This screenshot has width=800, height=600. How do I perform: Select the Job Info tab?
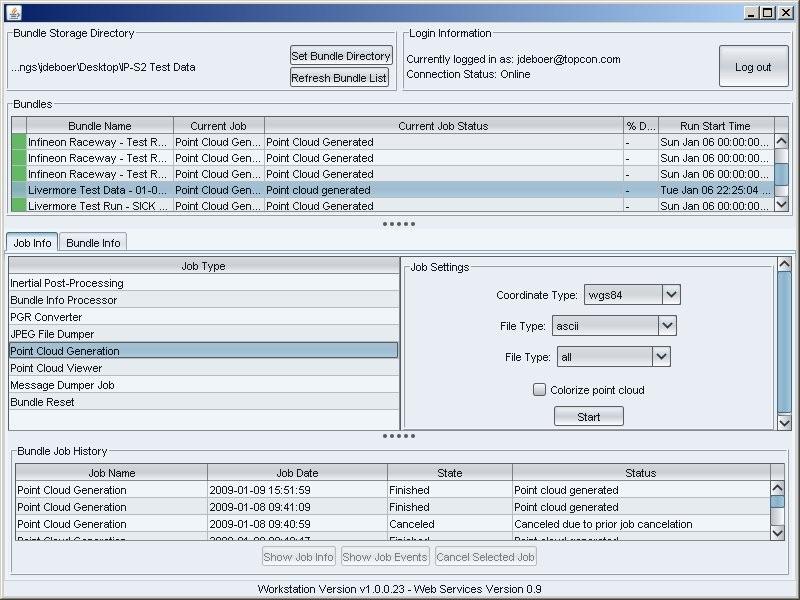pos(32,242)
